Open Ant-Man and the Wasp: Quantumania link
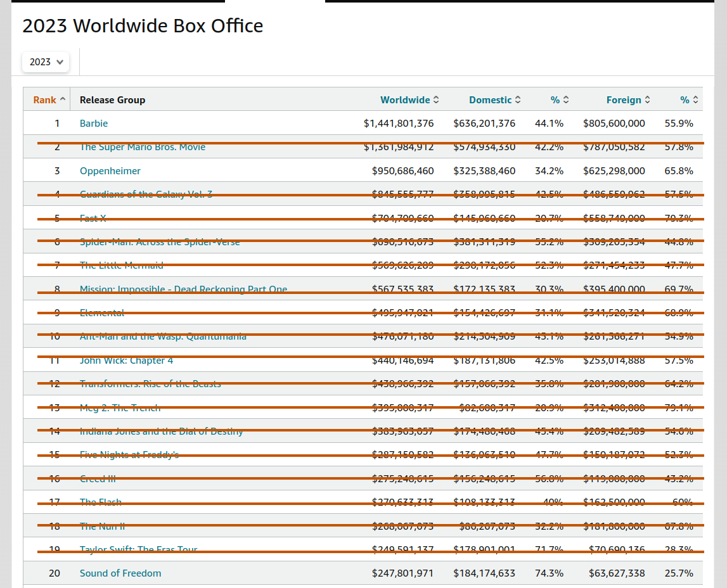 pyautogui.click(x=163, y=336)
